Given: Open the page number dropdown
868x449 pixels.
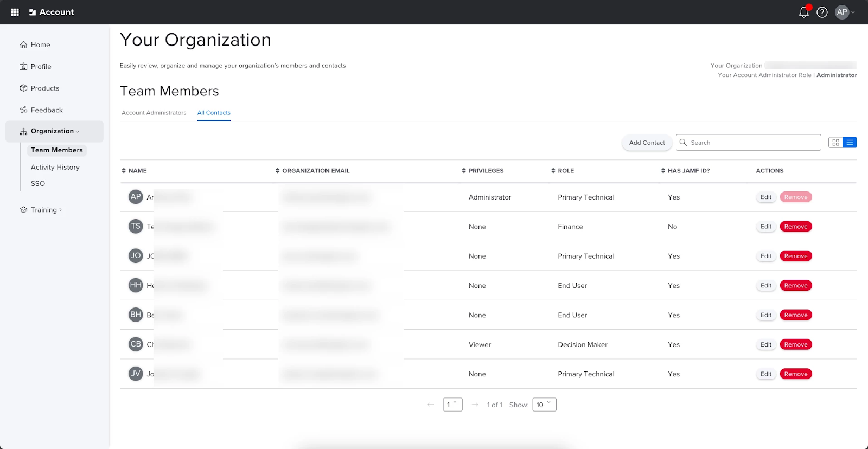Looking at the screenshot, I should click(452, 405).
